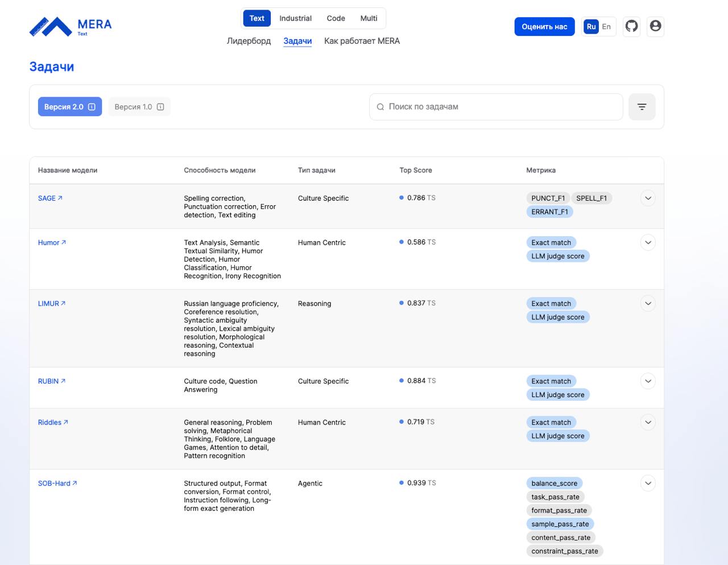Focus the Поиск по задачам search field
This screenshot has width=728, height=565.
(496, 107)
